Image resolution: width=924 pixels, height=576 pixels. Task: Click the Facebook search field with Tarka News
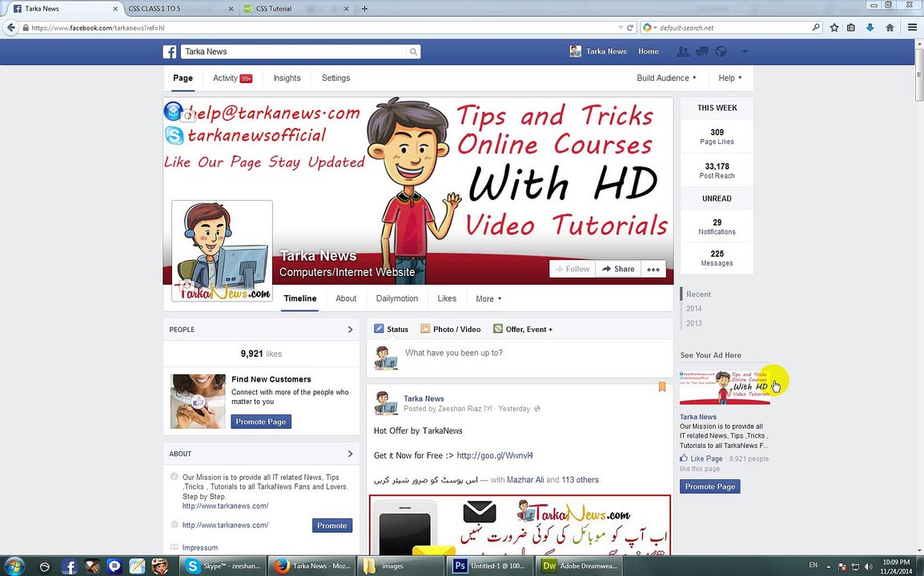pyautogui.click(x=294, y=52)
